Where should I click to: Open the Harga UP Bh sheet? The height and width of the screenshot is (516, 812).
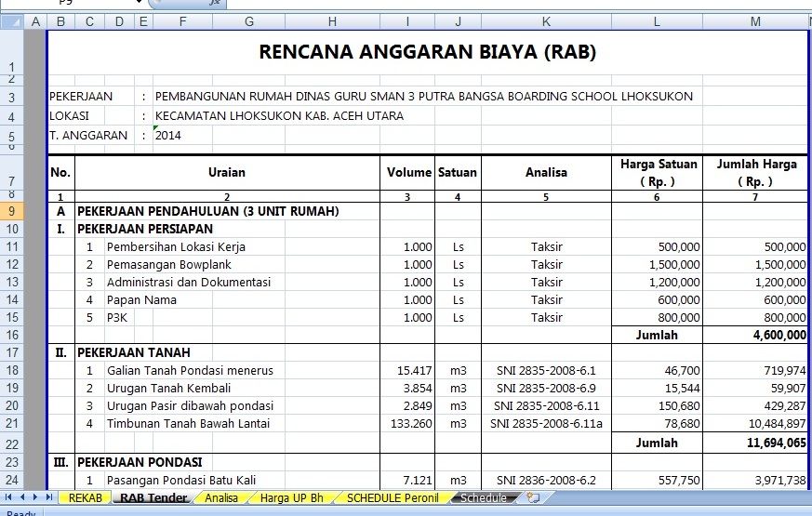pyautogui.click(x=291, y=498)
